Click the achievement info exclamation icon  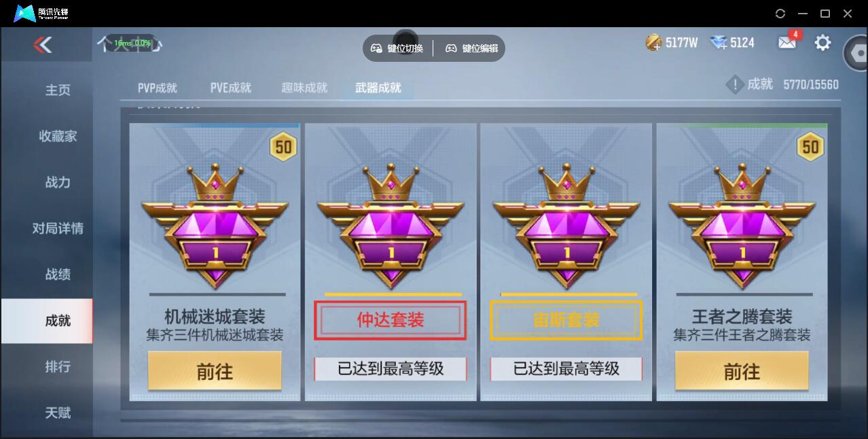tap(735, 85)
